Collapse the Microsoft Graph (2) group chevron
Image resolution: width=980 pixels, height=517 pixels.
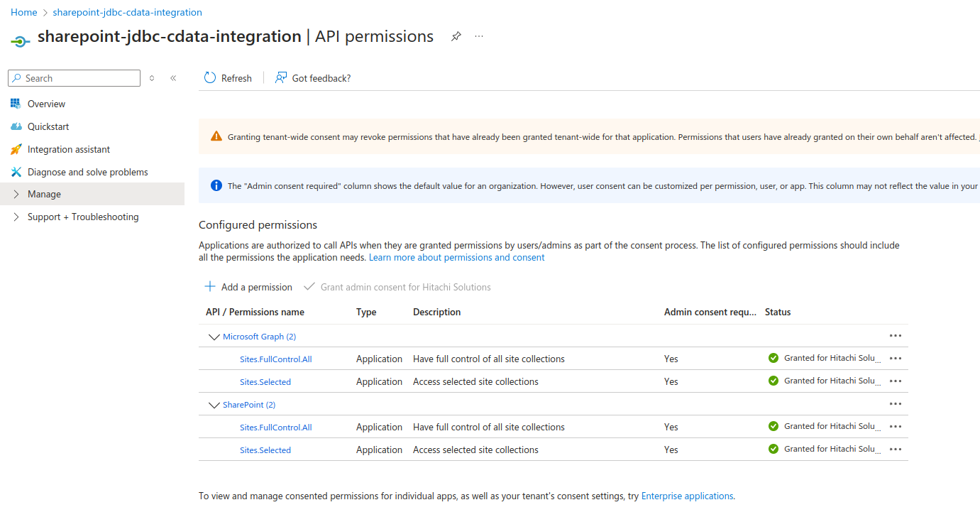(214, 337)
